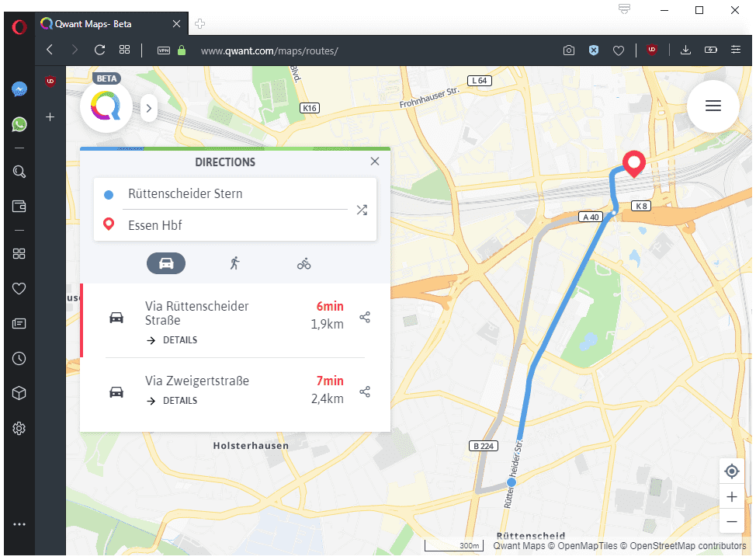The width and height of the screenshot is (756, 560).
Task: Open bookmarks heart in sidebar
Action: coord(19,288)
